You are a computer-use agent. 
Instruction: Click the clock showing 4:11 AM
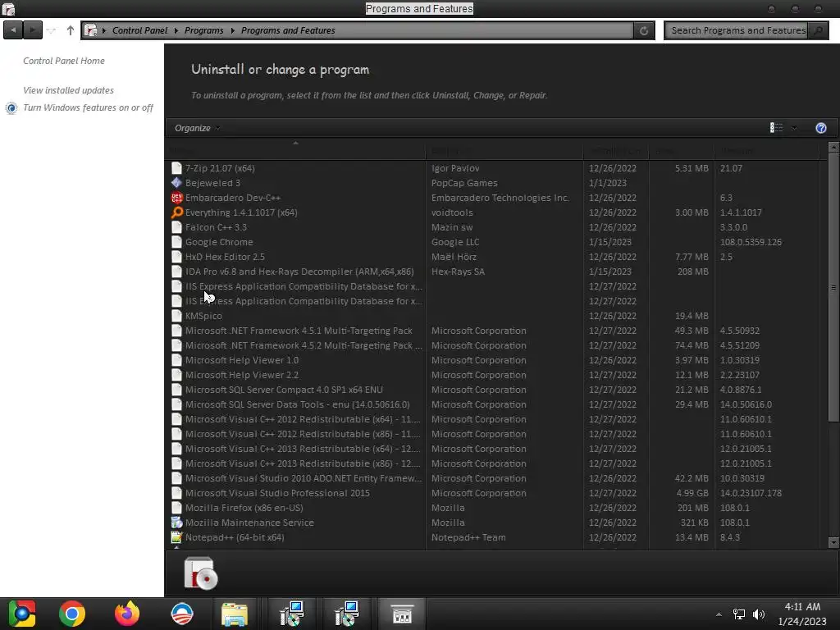(x=802, y=606)
